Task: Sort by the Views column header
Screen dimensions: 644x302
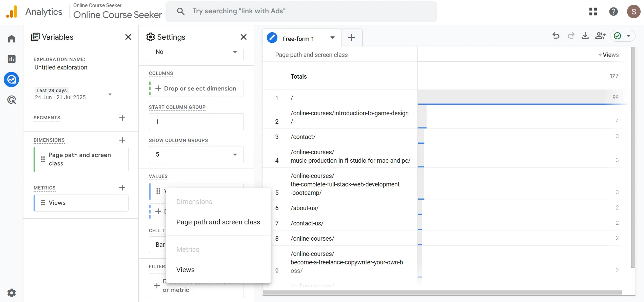Action: click(x=610, y=55)
